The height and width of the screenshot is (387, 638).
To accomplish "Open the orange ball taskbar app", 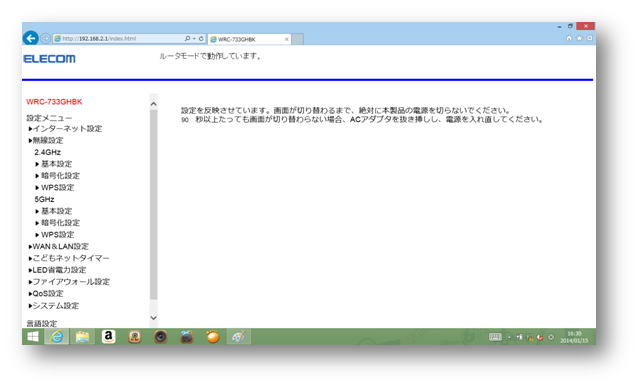I will (x=212, y=337).
